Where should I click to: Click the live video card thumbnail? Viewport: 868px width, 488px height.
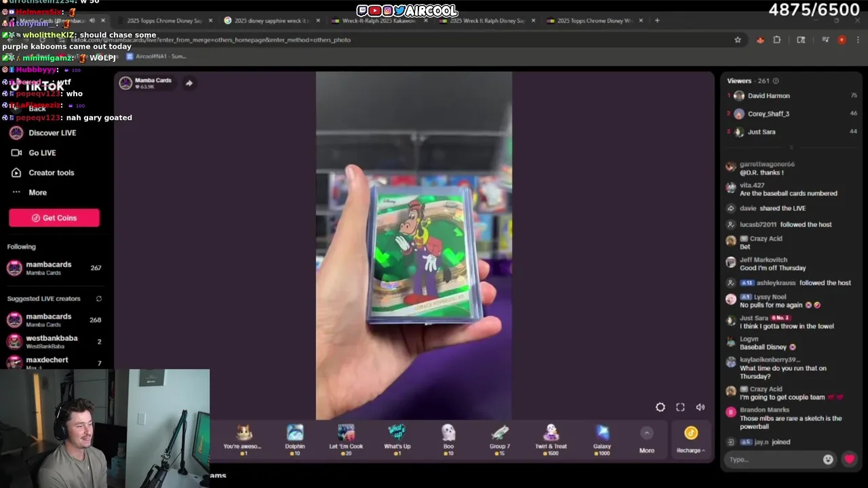tap(414, 246)
